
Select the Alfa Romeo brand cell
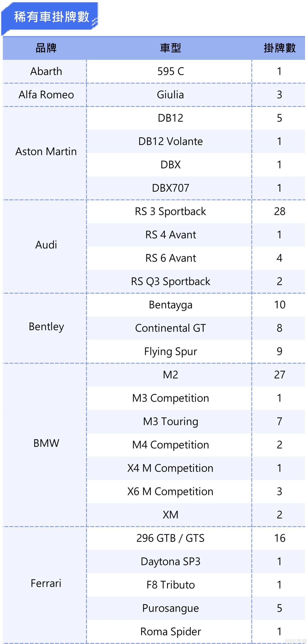pos(46,95)
